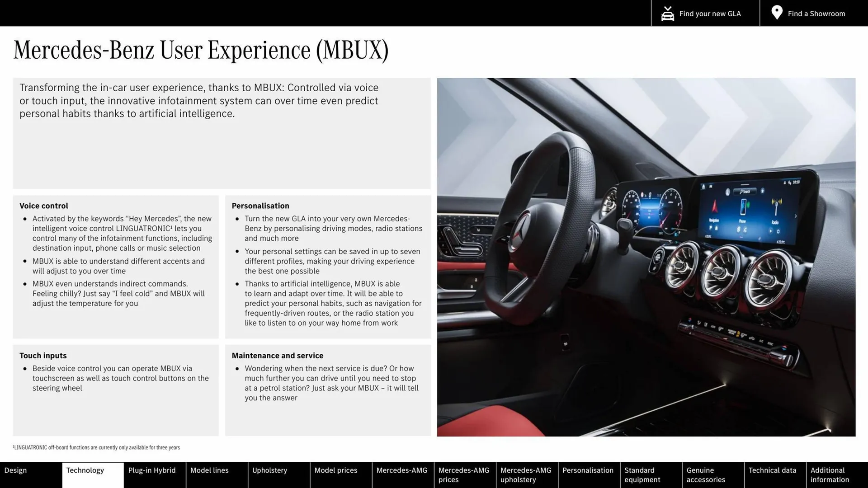The height and width of the screenshot is (488, 868).
Task: Click Find your new GLA button
Action: coord(706,13)
